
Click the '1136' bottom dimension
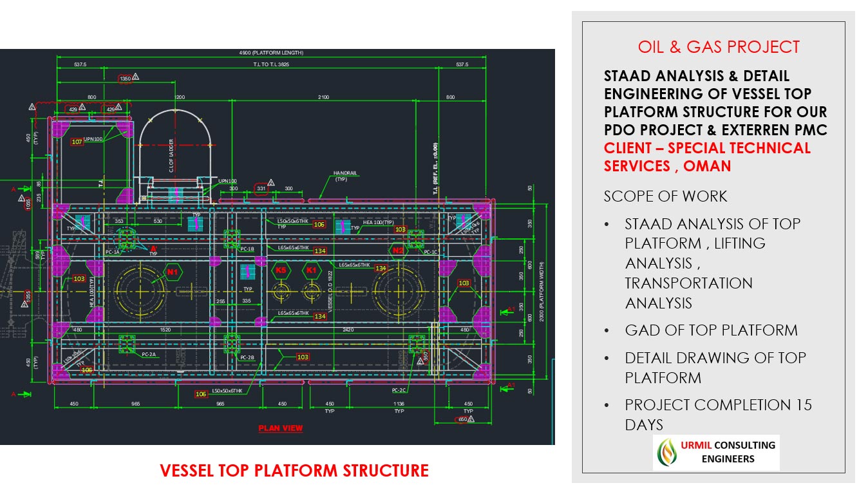click(399, 404)
